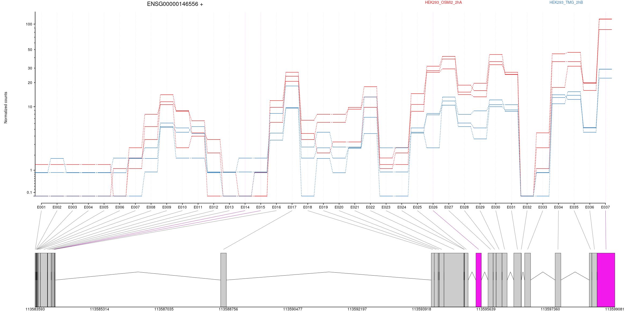This screenshot has height=322, width=644.
Task: Click exon label E032
Action: click(527, 207)
